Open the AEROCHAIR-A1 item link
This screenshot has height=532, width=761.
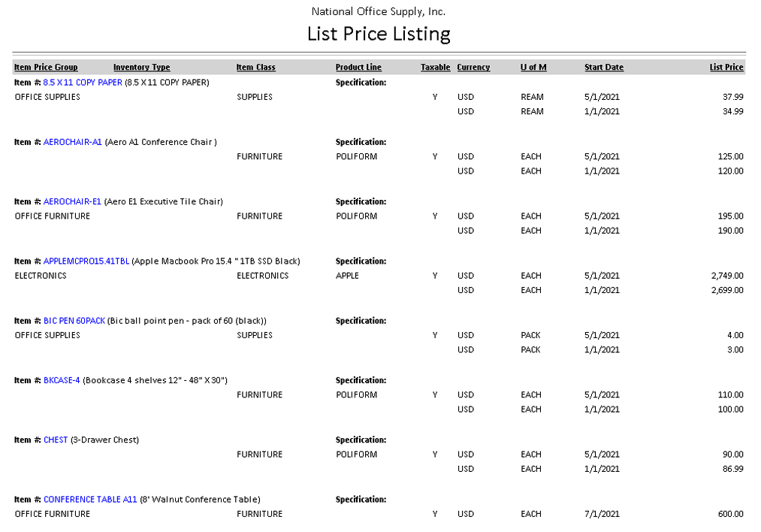pos(73,142)
